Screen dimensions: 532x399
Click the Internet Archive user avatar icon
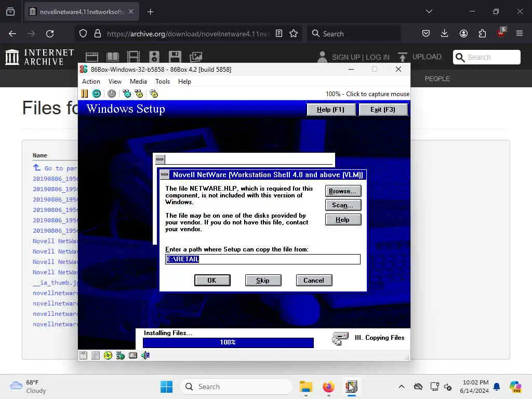coord(322,57)
